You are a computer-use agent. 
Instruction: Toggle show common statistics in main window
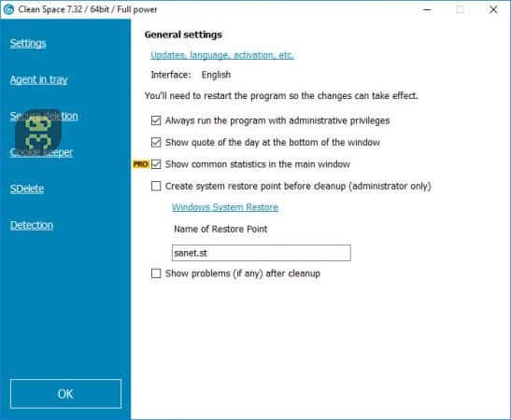click(x=156, y=164)
